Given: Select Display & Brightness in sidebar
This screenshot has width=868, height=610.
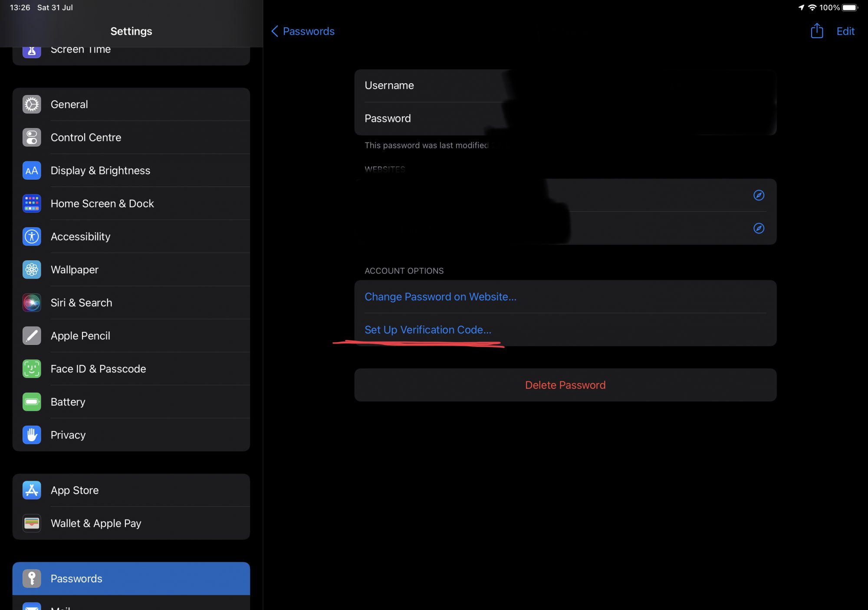Looking at the screenshot, I should (x=100, y=171).
